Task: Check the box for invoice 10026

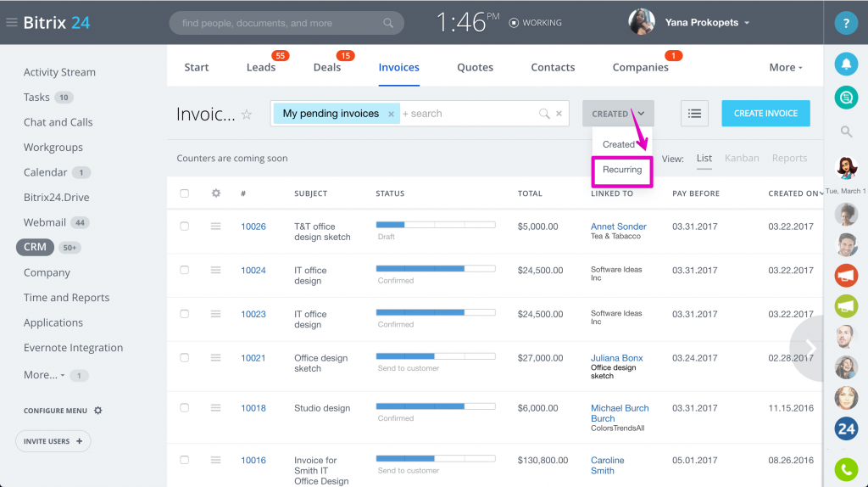Action: (x=184, y=226)
